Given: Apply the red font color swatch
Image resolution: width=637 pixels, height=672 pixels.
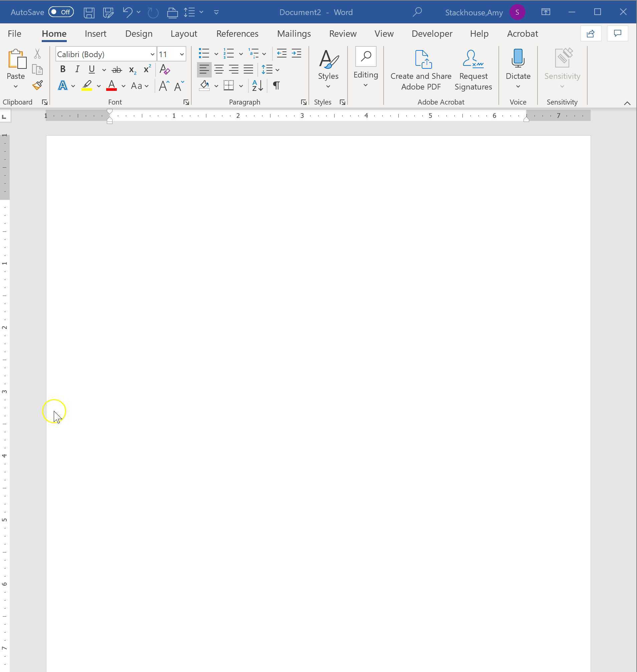Looking at the screenshot, I should click(112, 86).
